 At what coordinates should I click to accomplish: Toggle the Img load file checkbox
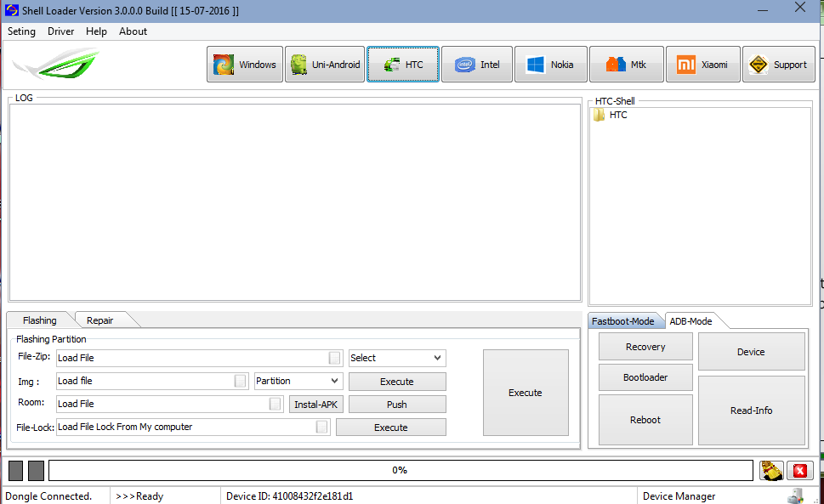point(240,381)
